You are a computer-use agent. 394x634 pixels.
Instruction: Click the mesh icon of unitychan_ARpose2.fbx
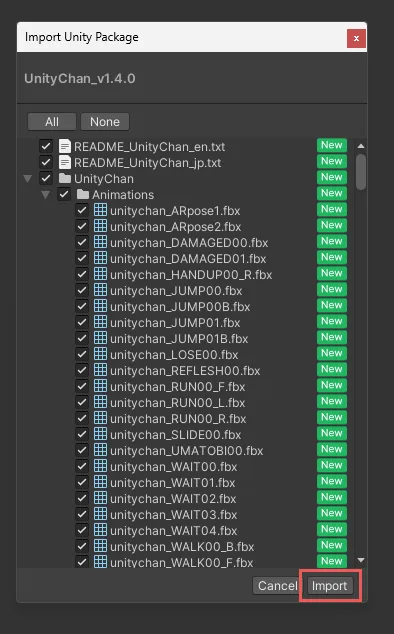[100, 226]
